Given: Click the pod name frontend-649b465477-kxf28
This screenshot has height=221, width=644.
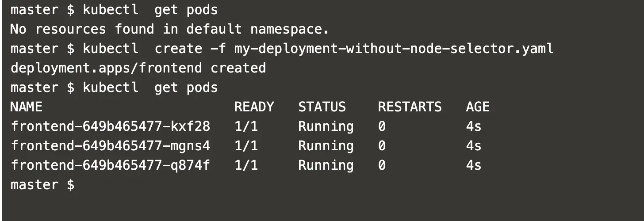Looking at the screenshot, I should [x=111, y=126].
